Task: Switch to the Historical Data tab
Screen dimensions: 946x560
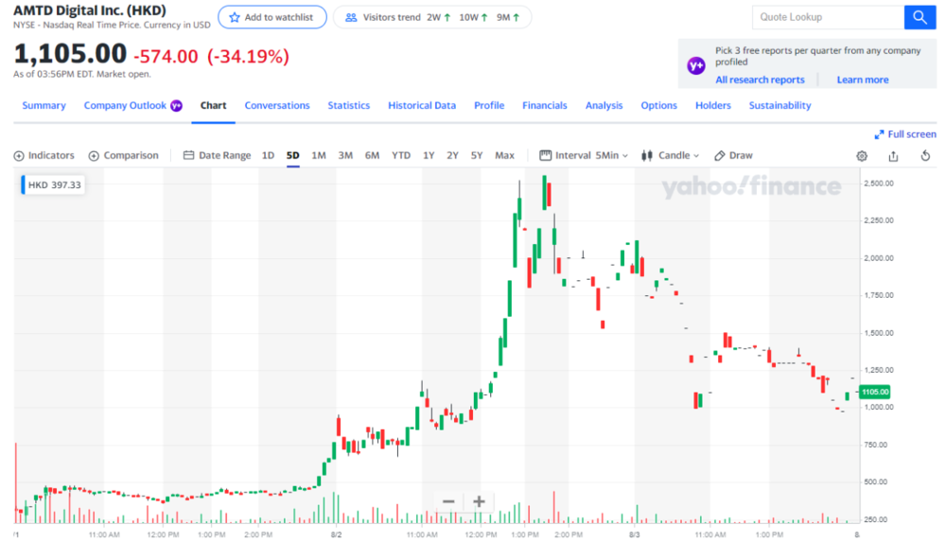Action: pos(422,106)
